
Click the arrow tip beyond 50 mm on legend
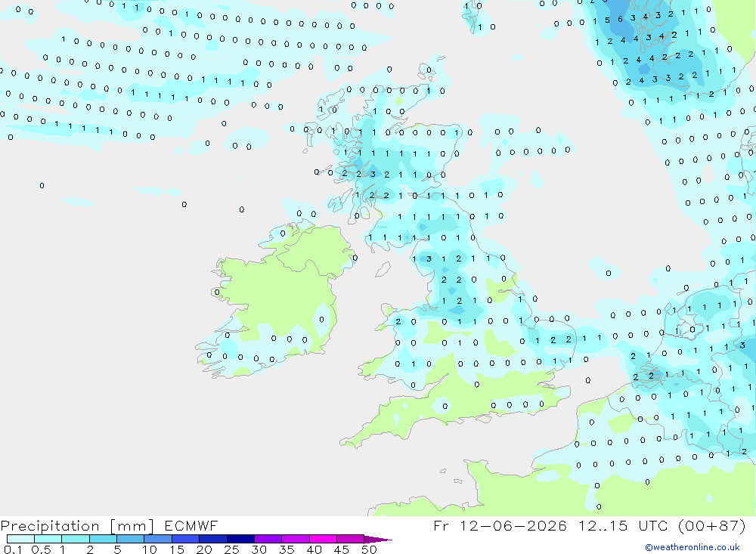[379, 539]
